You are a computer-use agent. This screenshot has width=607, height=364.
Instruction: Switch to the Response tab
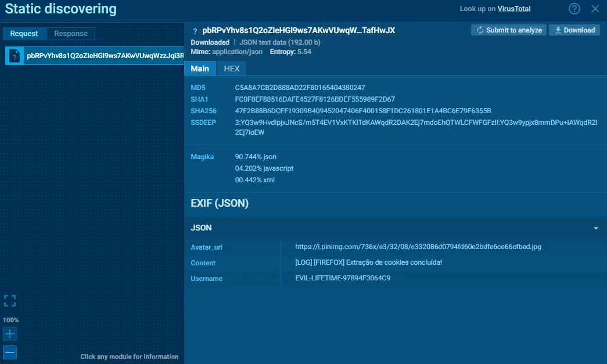(x=71, y=34)
